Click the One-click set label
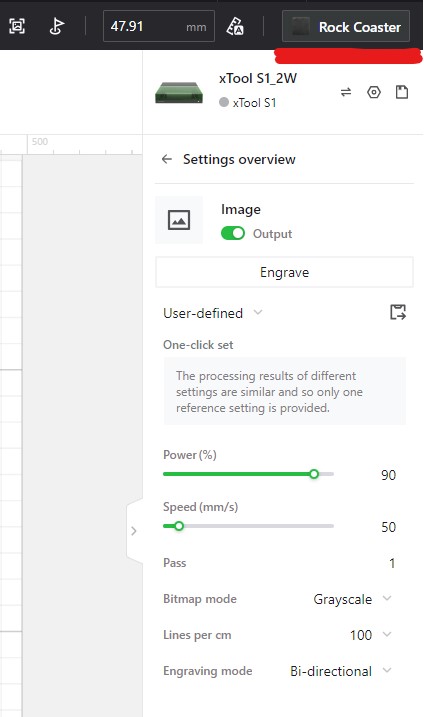The width and height of the screenshot is (424, 717). click(x=198, y=344)
